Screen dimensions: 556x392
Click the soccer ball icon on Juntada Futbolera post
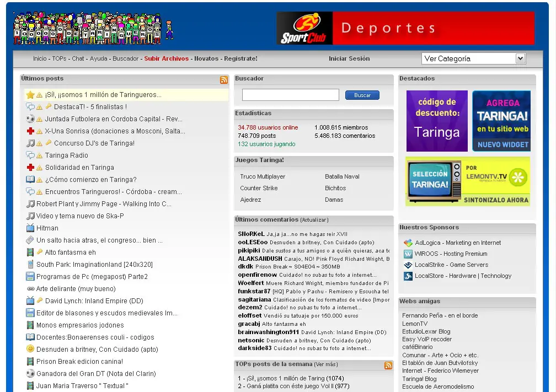[30, 119]
